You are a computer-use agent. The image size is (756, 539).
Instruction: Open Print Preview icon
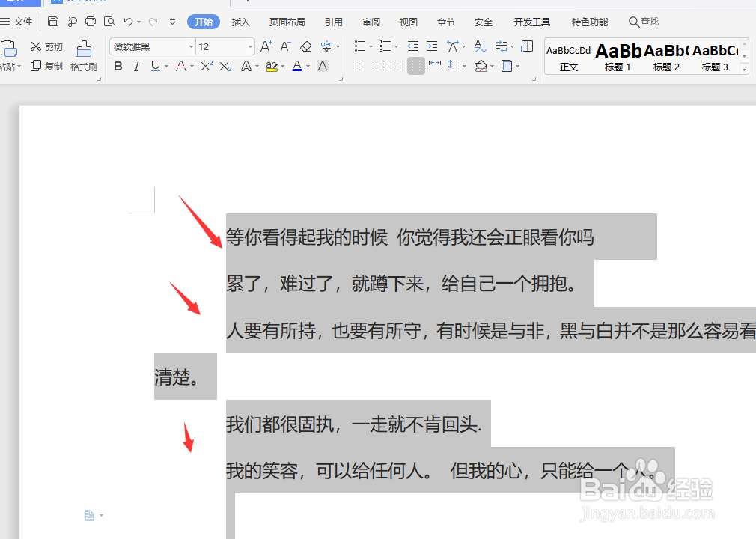pos(109,22)
